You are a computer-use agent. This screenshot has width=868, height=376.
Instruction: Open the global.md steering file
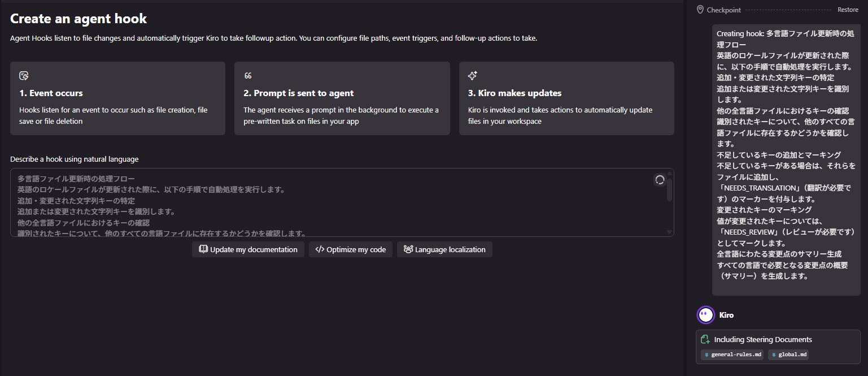coord(789,355)
